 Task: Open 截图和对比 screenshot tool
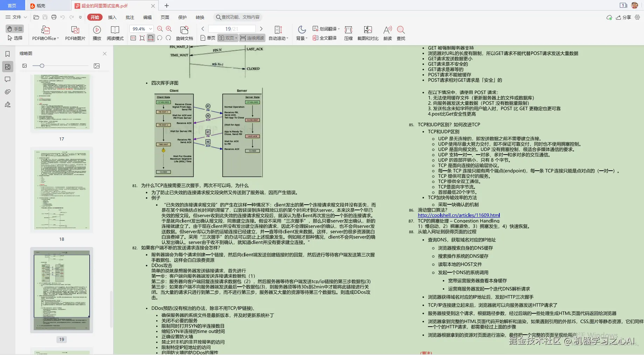coord(367,33)
